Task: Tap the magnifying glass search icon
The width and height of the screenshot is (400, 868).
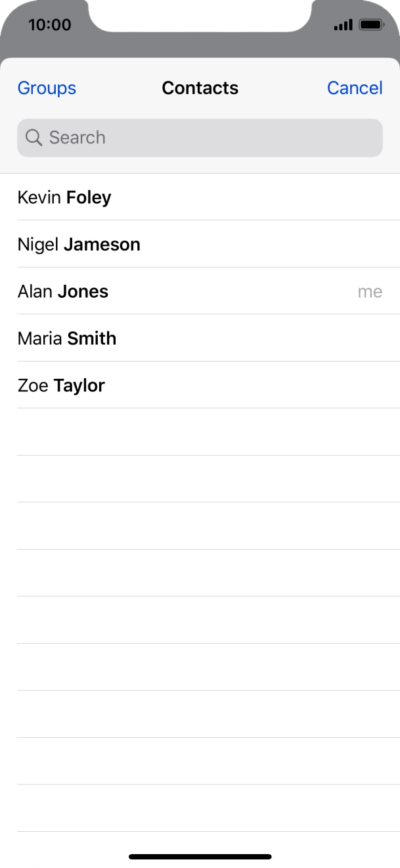Action: click(x=33, y=137)
